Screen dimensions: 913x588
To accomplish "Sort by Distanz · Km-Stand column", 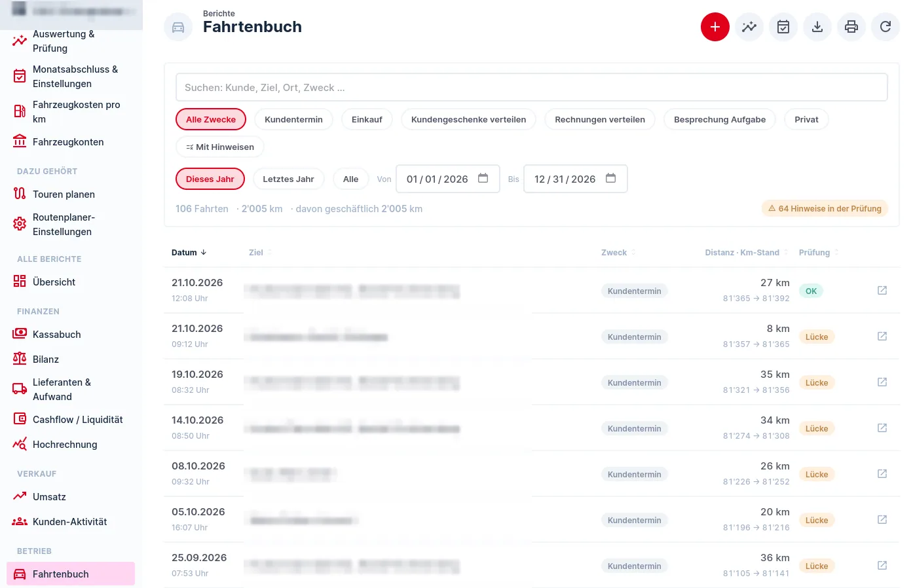I will [747, 253].
